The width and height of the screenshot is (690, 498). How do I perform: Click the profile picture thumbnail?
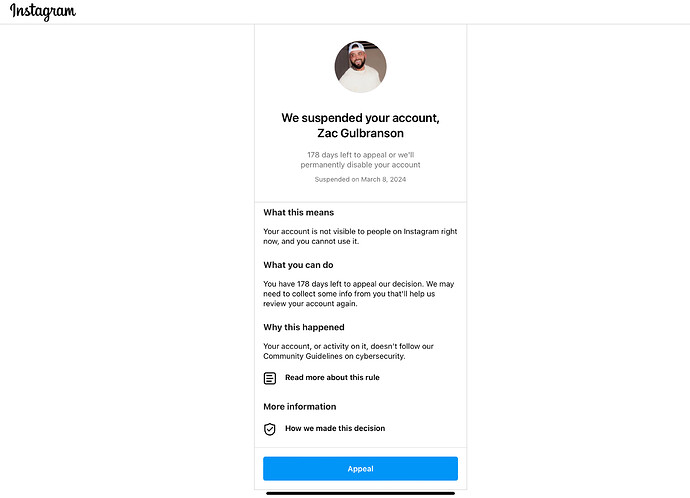[360, 67]
